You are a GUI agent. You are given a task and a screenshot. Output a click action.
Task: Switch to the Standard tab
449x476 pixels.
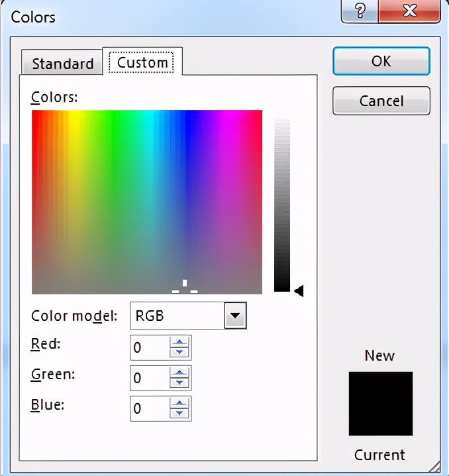pos(62,64)
